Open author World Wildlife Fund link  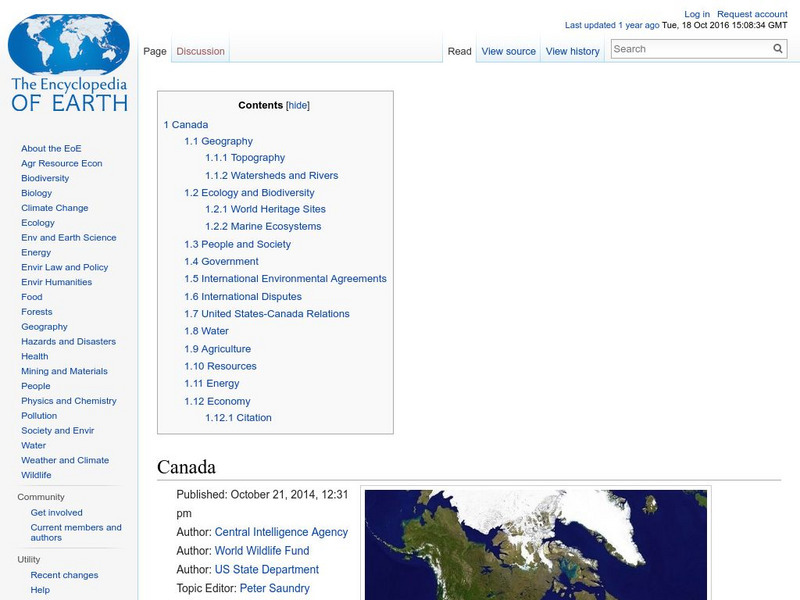(x=262, y=551)
